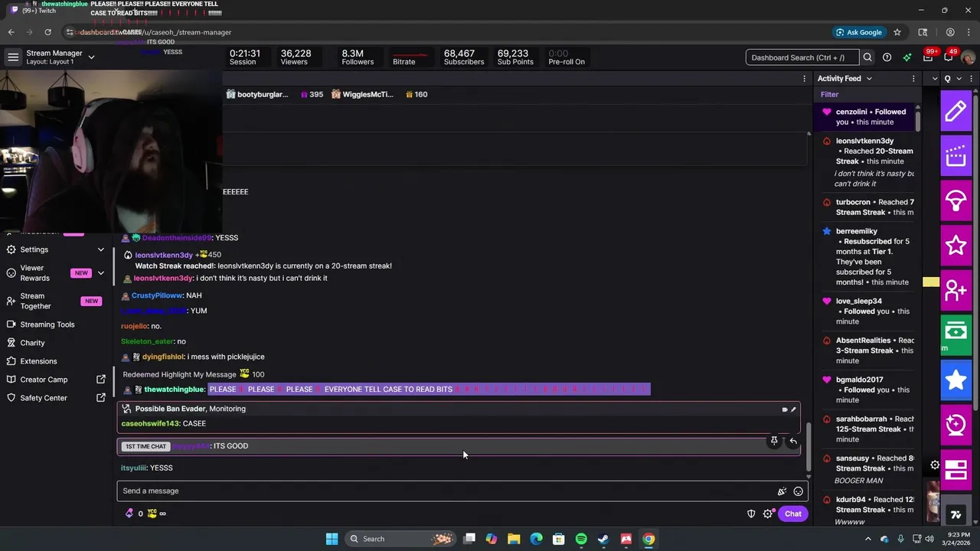Click the 8.3M Followers stat

coord(358,57)
